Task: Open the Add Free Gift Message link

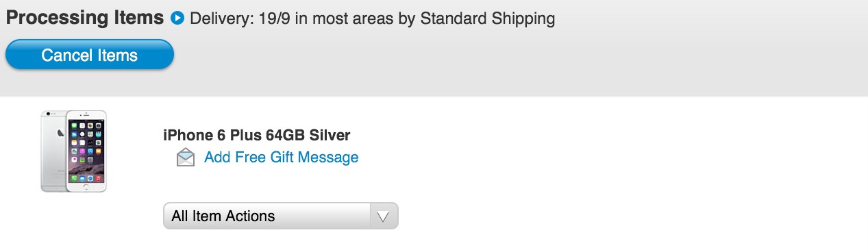Action: (x=282, y=157)
